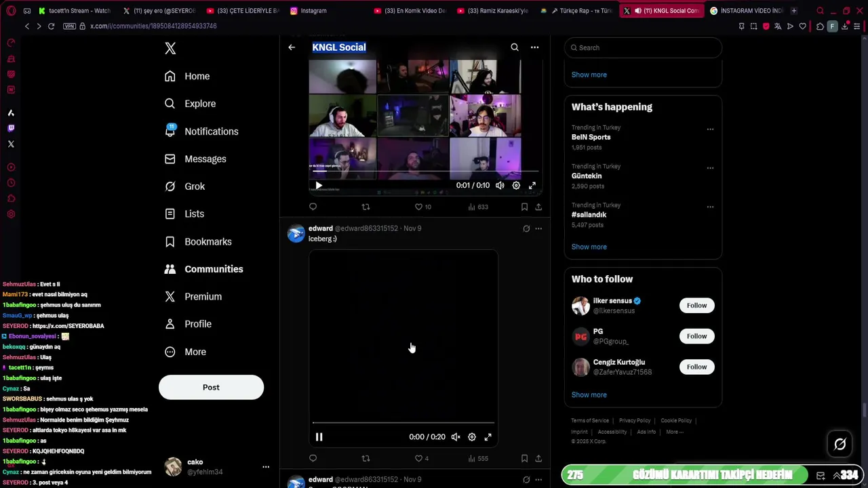Open iceberg video settings gear

point(472,437)
